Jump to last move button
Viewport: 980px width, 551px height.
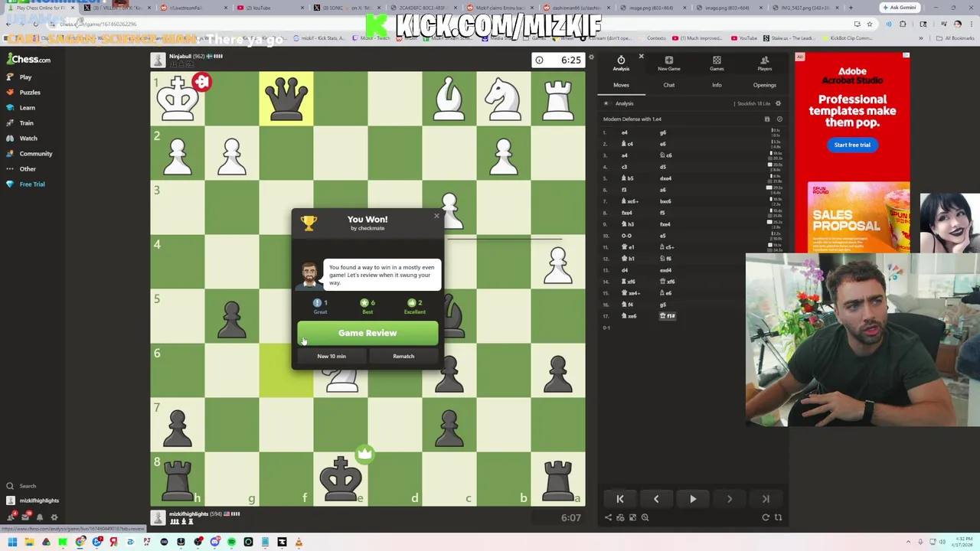766,499
